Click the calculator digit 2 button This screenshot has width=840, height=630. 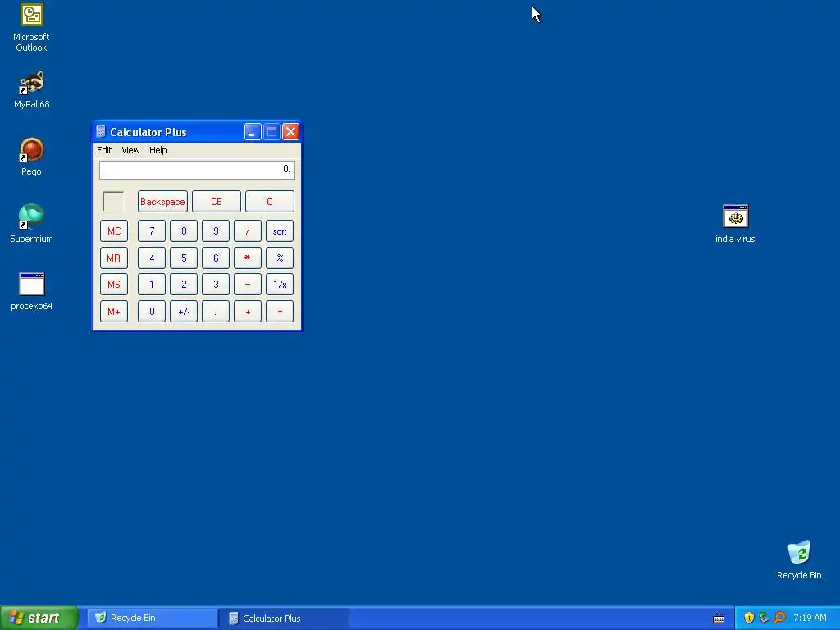tap(184, 285)
